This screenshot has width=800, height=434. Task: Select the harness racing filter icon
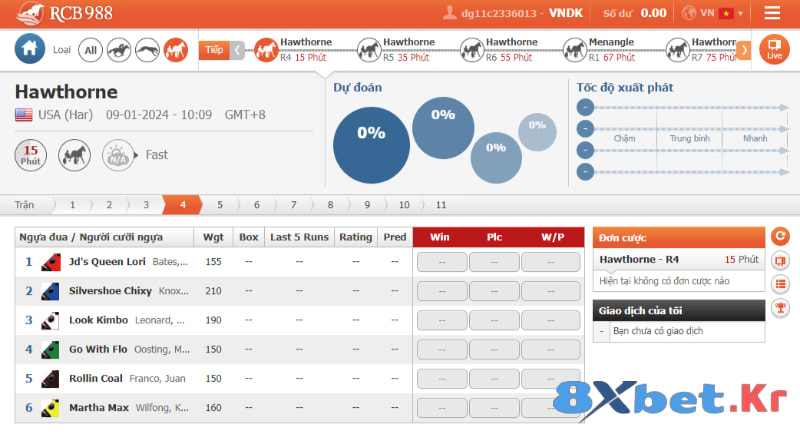click(176, 49)
